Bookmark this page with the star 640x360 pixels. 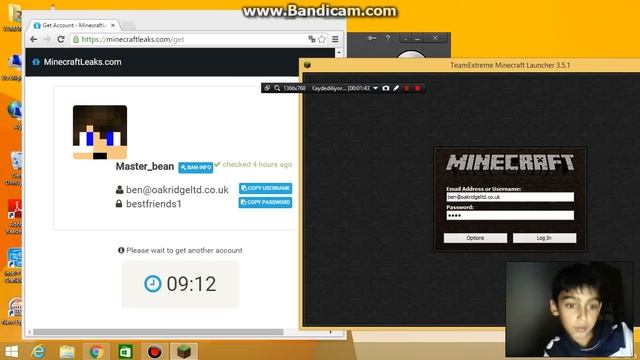pyautogui.click(x=322, y=39)
